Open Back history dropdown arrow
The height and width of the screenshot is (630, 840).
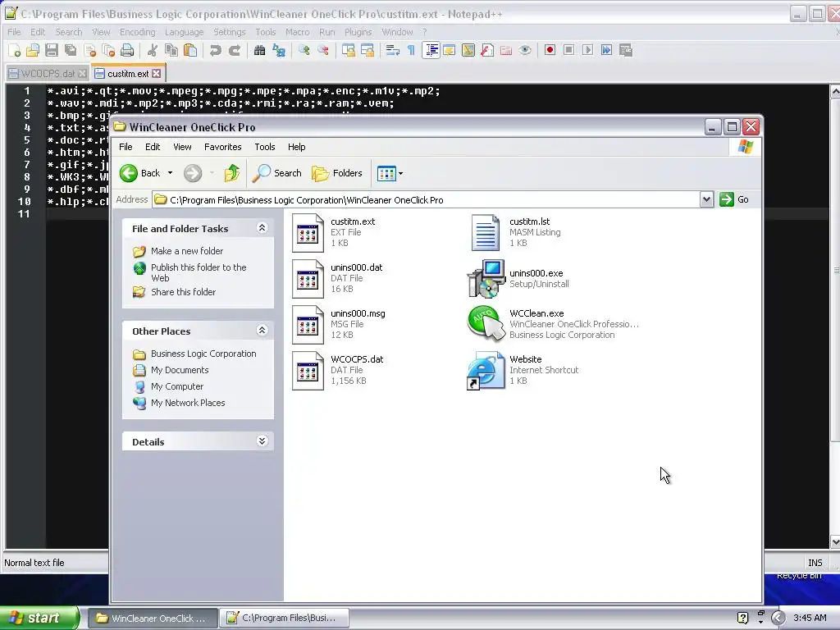[x=171, y=173]
